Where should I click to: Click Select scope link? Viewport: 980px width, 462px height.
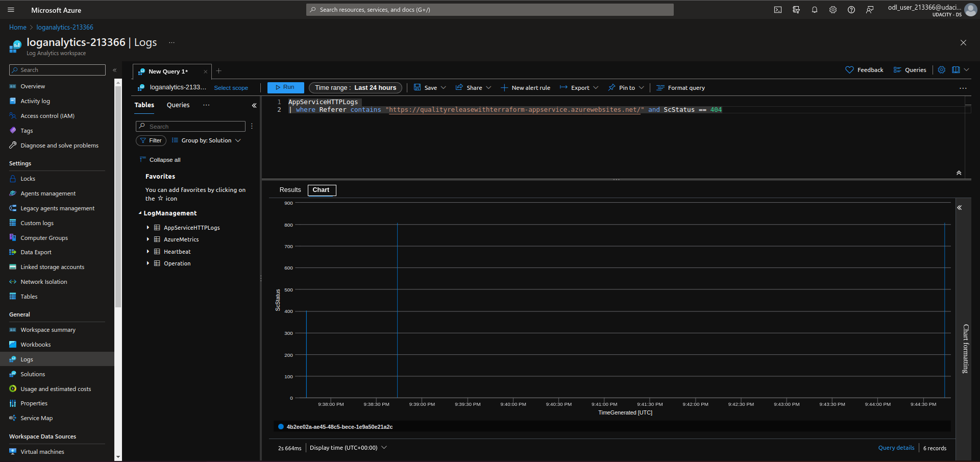(x=231, y=88)
